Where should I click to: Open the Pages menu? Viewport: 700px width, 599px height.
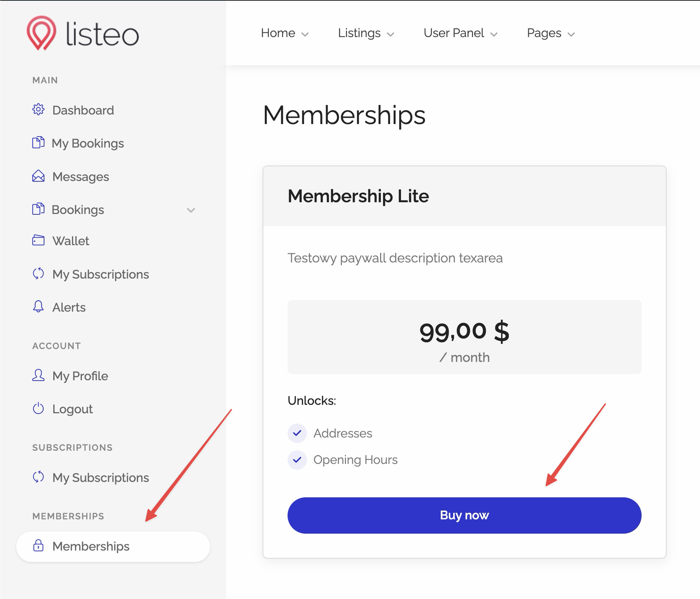(551, 33)
